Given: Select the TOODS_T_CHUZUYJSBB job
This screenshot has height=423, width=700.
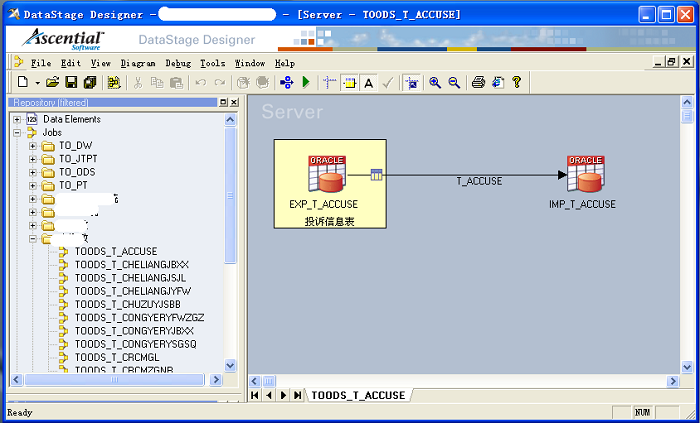Looking at the screenshot, I should tap(128, 304).
